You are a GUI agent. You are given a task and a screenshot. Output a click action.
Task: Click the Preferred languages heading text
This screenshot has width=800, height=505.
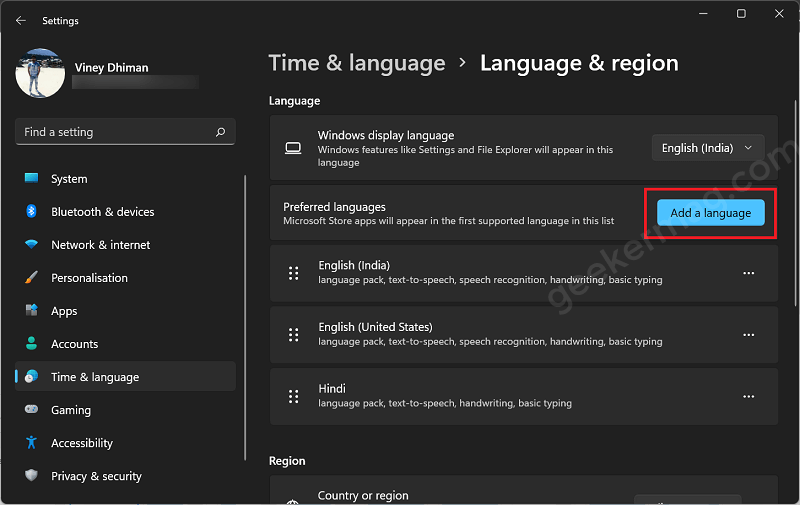(x=334, y=207)
